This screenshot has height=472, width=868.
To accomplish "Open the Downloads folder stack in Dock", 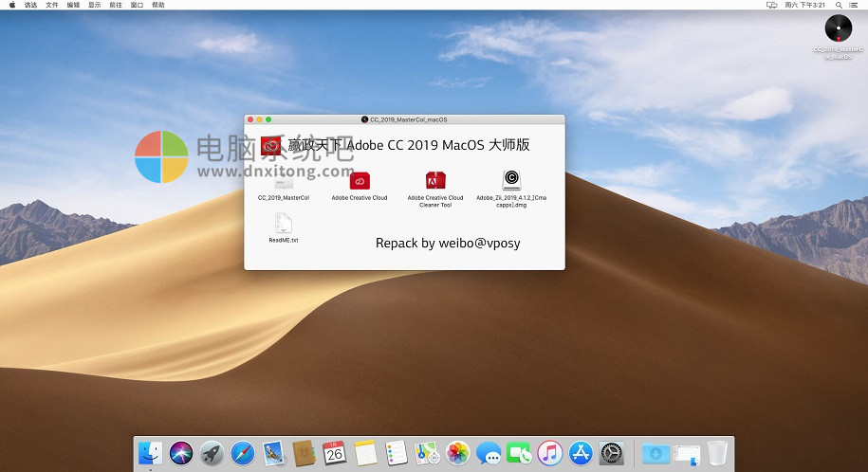I will coord(655,453).
